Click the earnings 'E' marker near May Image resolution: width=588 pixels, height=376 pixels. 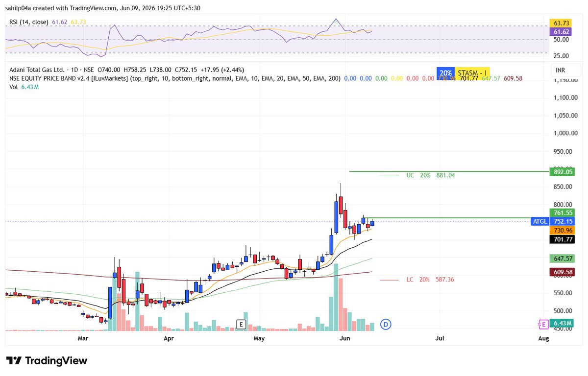click(x=241, y=324)
